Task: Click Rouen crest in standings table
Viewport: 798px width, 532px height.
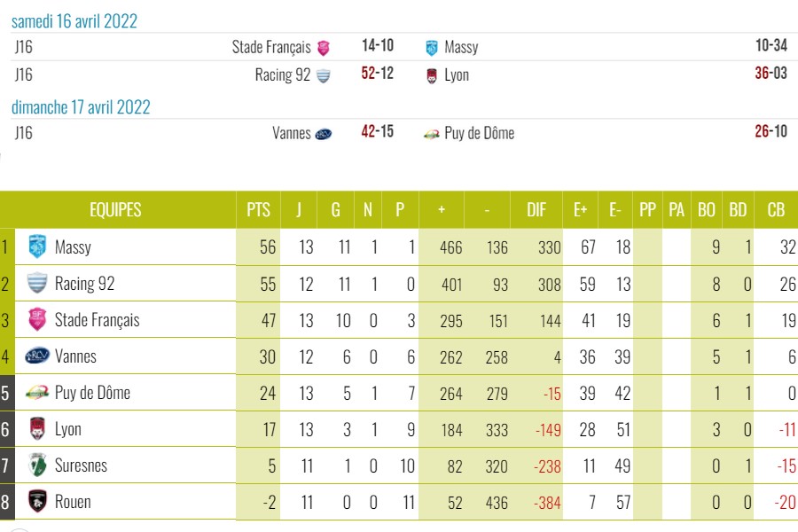Action: [37, 502]
